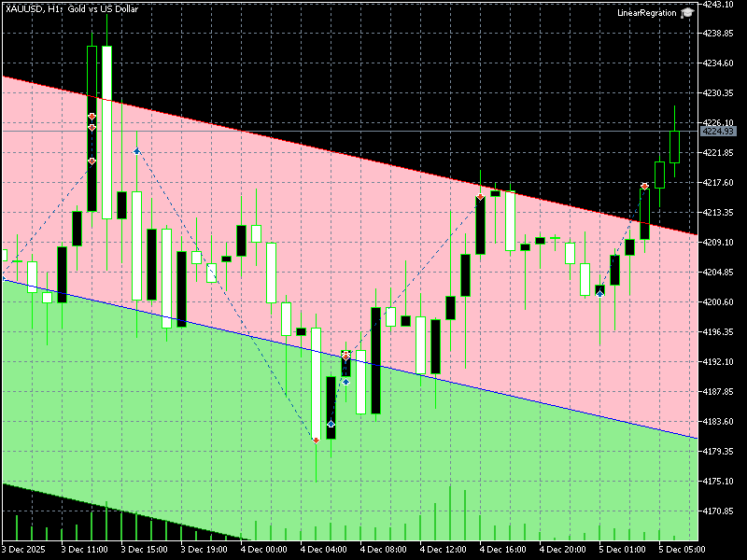This screenshot has width=747, height=560.
Task: Click the 3 Dec 15:00 time label
Action: (x=145, y=550)
